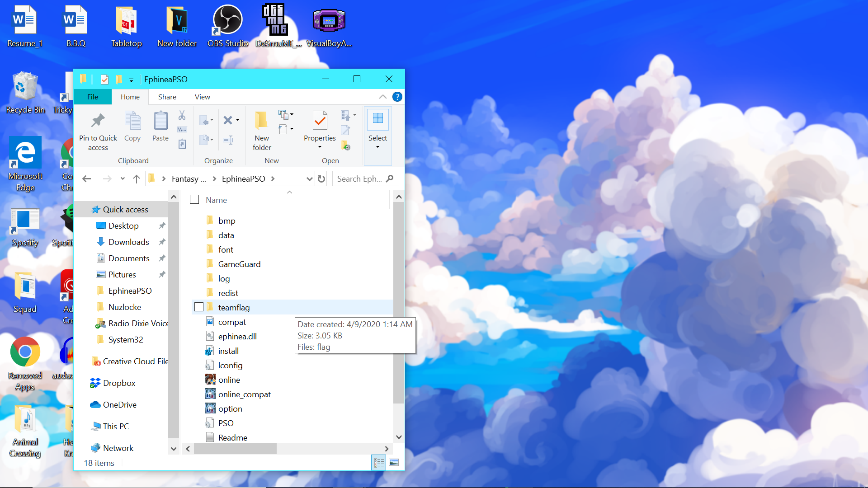The width and height of the screenshot is (868, 488).
Task: Select the ephinea.dll file
Action: (237, 336)
